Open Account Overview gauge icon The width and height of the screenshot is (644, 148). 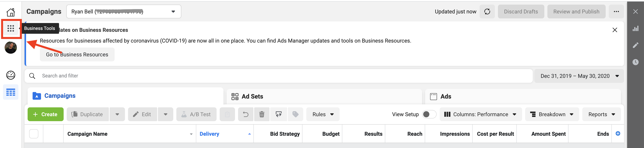(x=11, y=75)
